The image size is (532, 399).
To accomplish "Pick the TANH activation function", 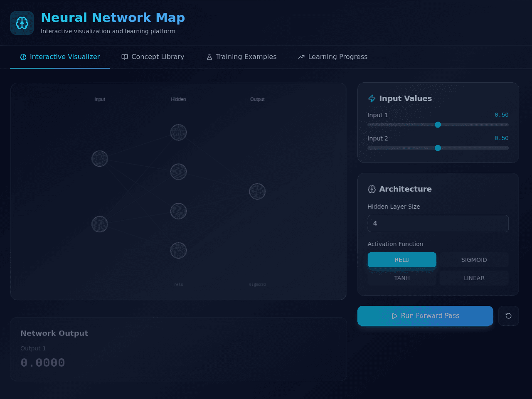I will click(402, 278).
